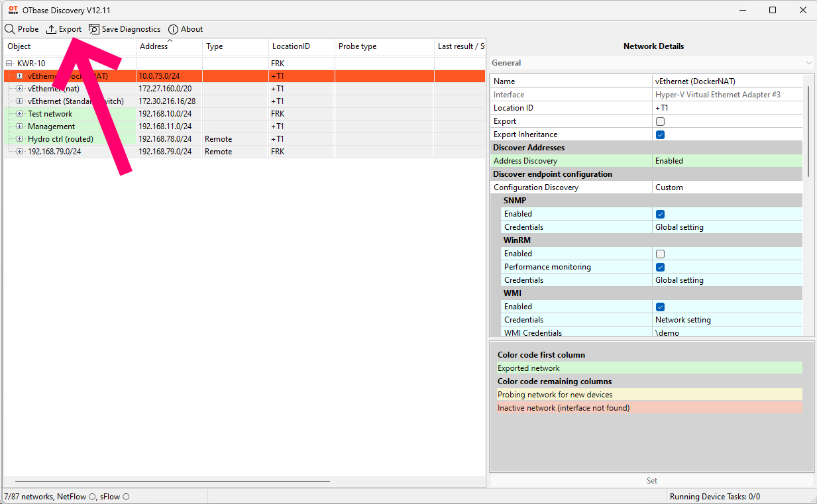This screenshot has width=817, height=504.
Task: Sort by the Object column header
Action: (x=70, y=46)
